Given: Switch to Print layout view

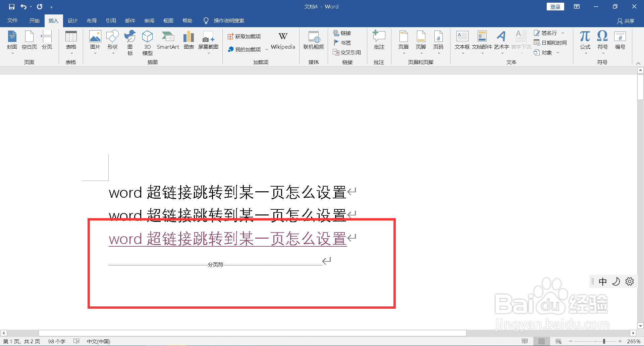Looking at the screenshot, I should [x=542, y=341].
